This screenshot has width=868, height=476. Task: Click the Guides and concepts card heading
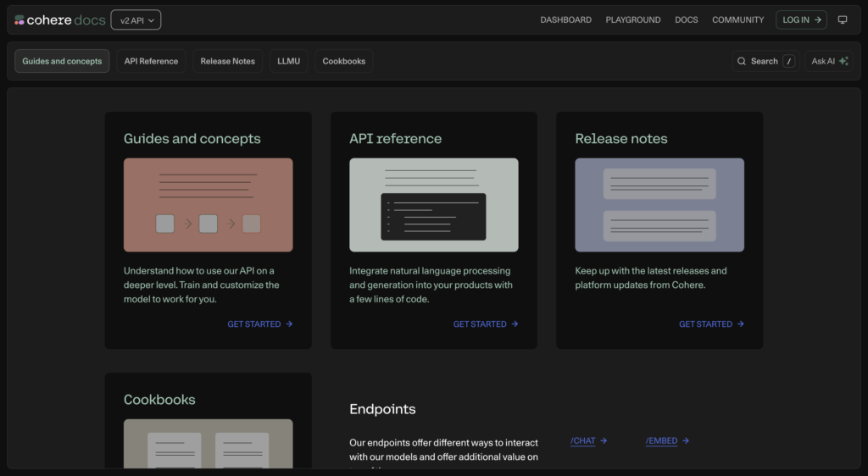click(x=192, y=139)
